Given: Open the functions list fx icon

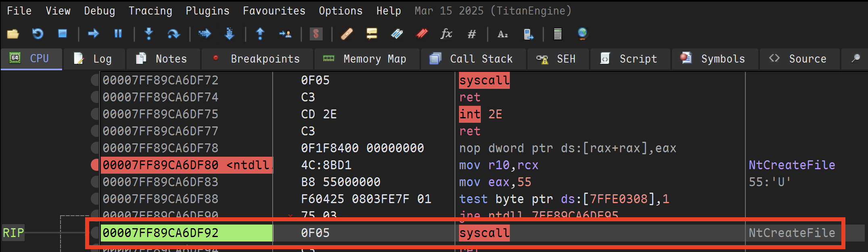Looking at the screenshot, I should 447,34.
